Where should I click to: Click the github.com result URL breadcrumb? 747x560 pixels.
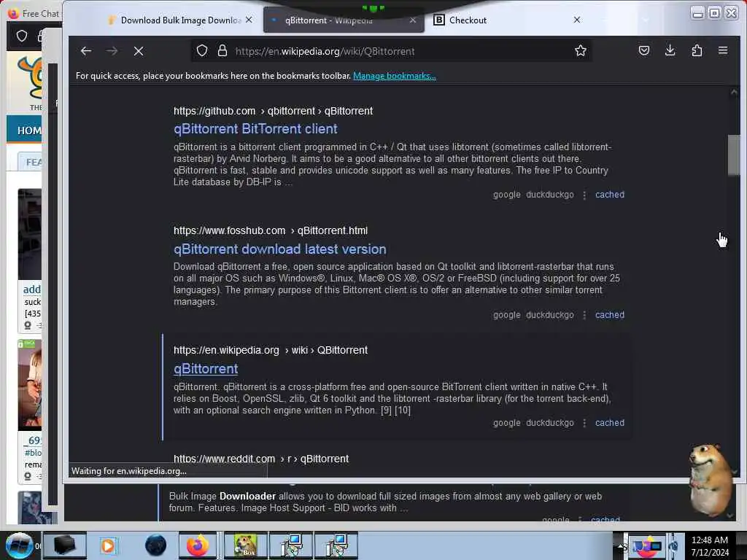[273, 111]
